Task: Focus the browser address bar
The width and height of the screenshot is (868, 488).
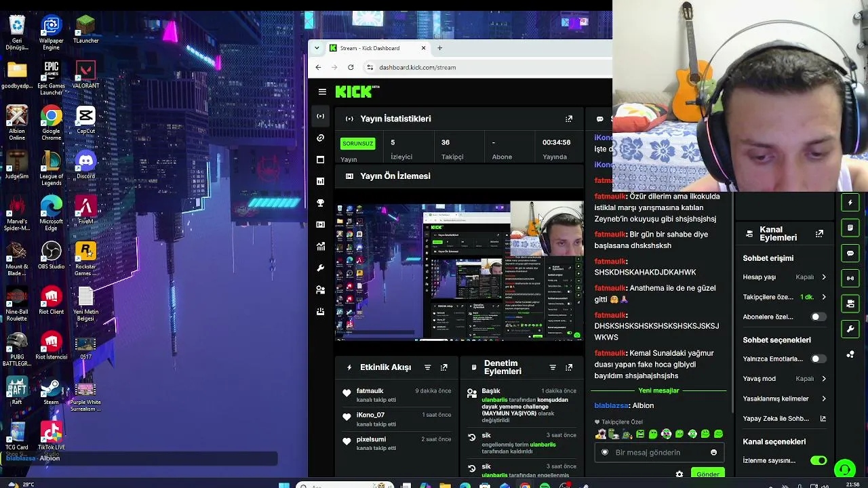Action: [x=488, y=67]
